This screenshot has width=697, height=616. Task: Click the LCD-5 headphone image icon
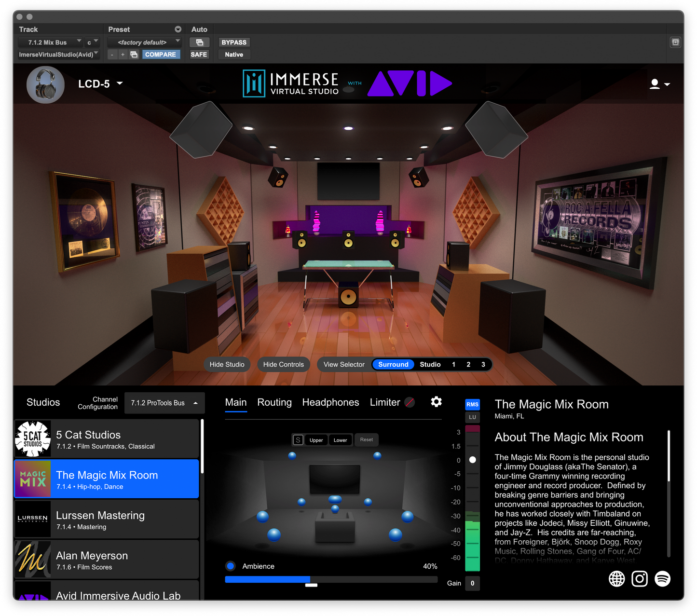[45, 85]
